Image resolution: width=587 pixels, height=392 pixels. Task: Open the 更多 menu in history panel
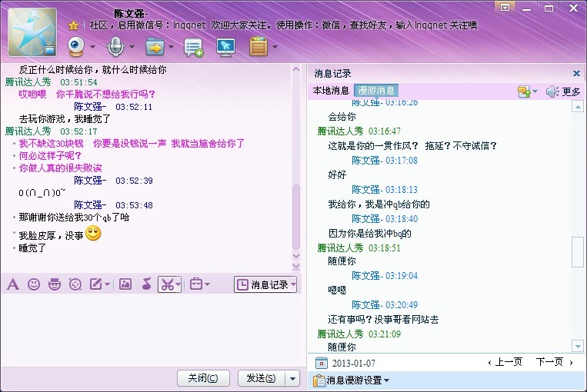(x=571, y=91)
